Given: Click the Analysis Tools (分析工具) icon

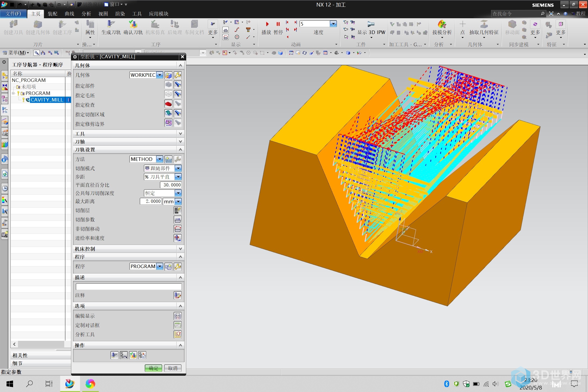Looking at the screenshot, I should coord(178,335).
